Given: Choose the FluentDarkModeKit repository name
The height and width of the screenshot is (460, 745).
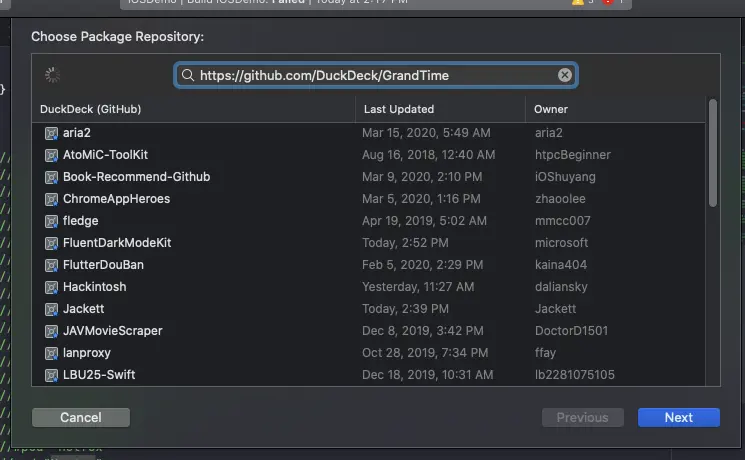Looking at the screenshot, I should pos(117,243).
